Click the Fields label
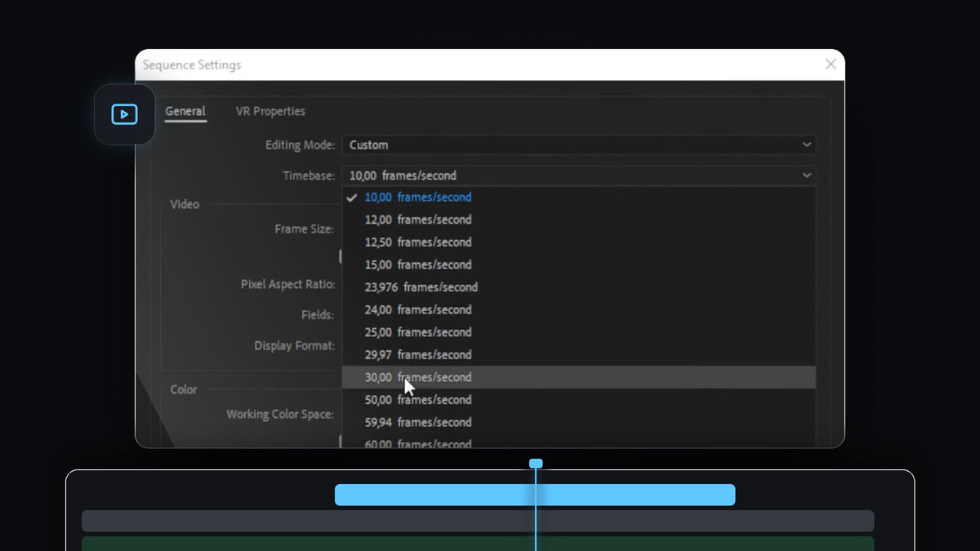Viewport: 980px width, 551px height. tap(318, 315)
